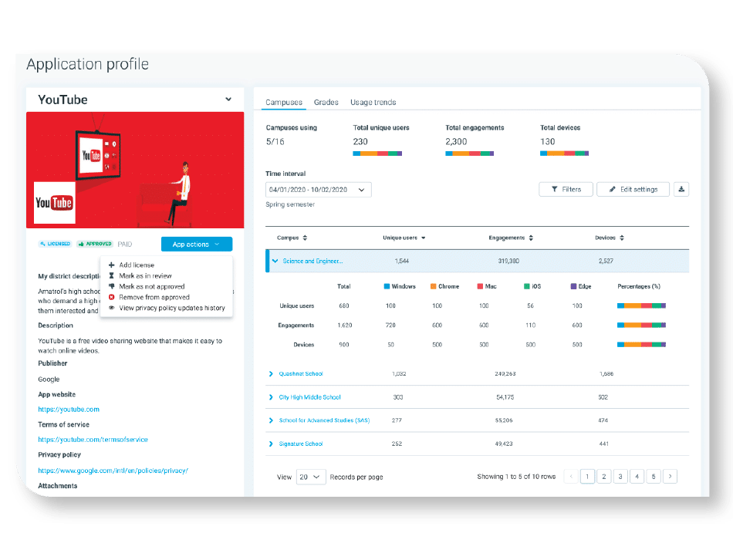Click the eye icon for privacy history
733x560 pixels.
pyautogui.click(x=111, y=308)
